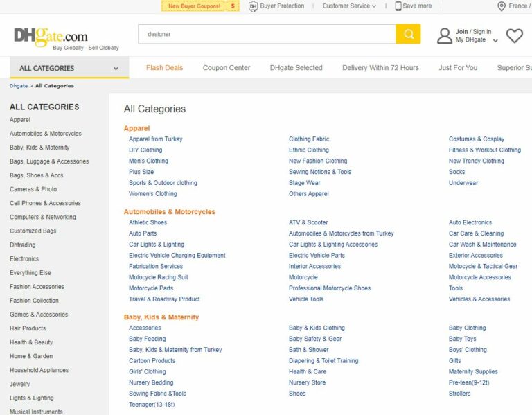
Task: Open the wishlist heart icon
Action: 514,35
